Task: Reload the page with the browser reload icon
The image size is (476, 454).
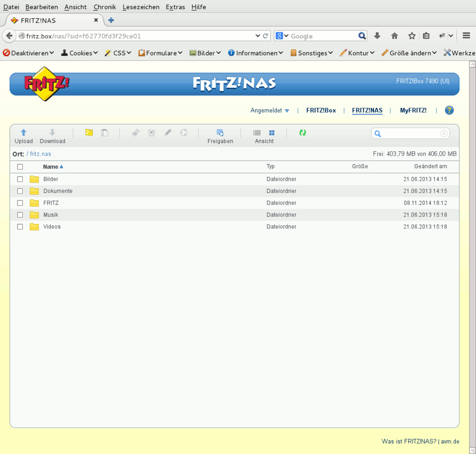Action: pos(266,36)
